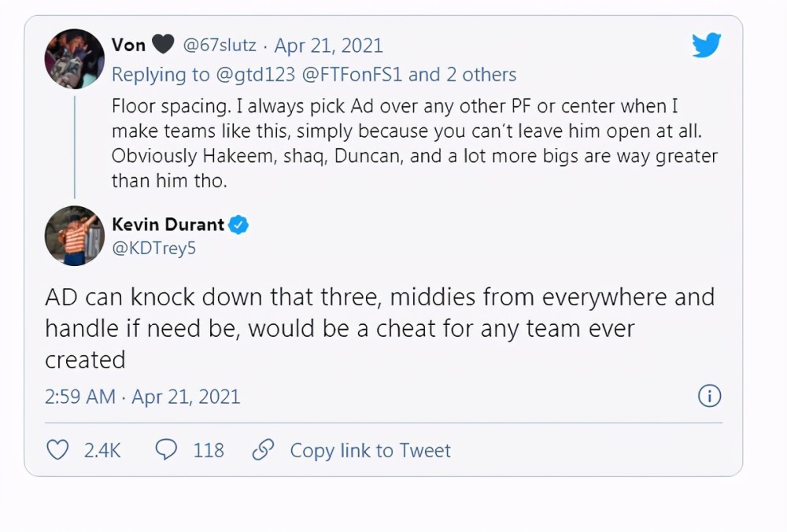This screenshot has width=787, height=532.
Task: Click the chain link icon
Action: tap(263, 449)
